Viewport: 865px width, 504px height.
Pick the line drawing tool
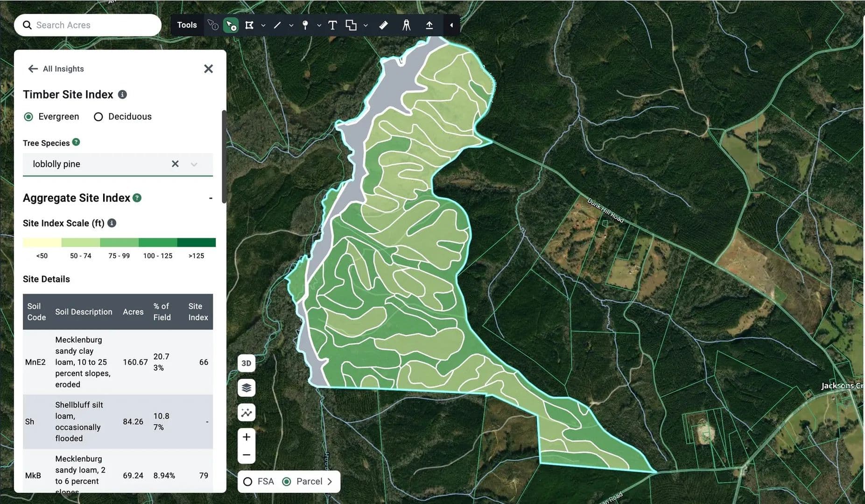(x=277, y=25)
